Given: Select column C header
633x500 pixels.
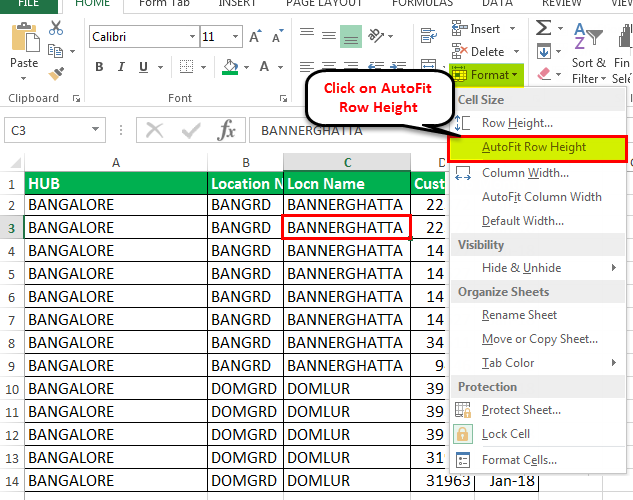Looking at the screenshot, I should pyautogui.click(x=347, y=162).
